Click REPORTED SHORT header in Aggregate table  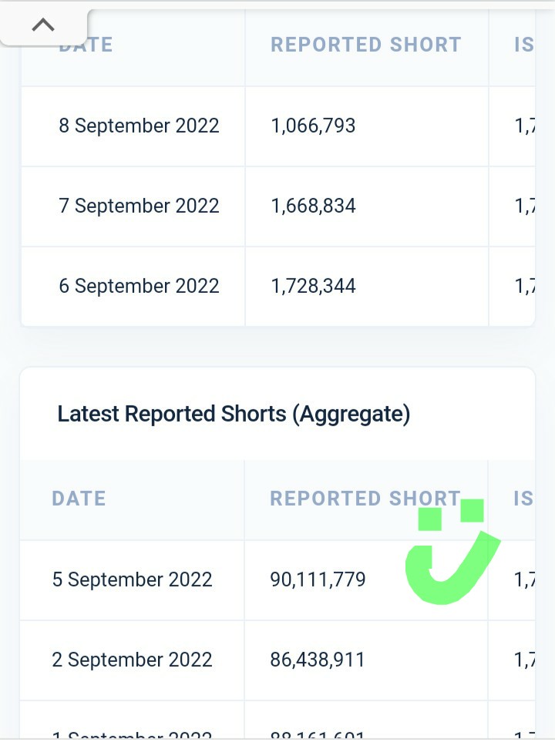[x=365, y=499]
